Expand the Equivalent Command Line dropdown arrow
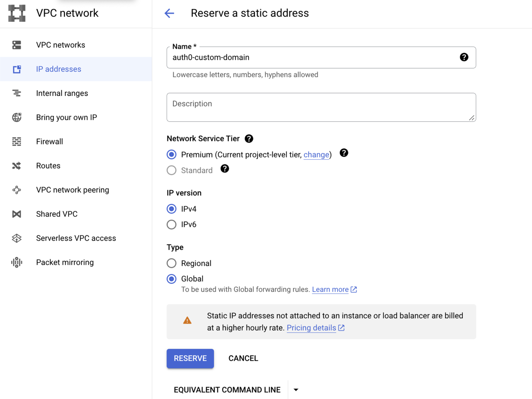 pos(296,390)
